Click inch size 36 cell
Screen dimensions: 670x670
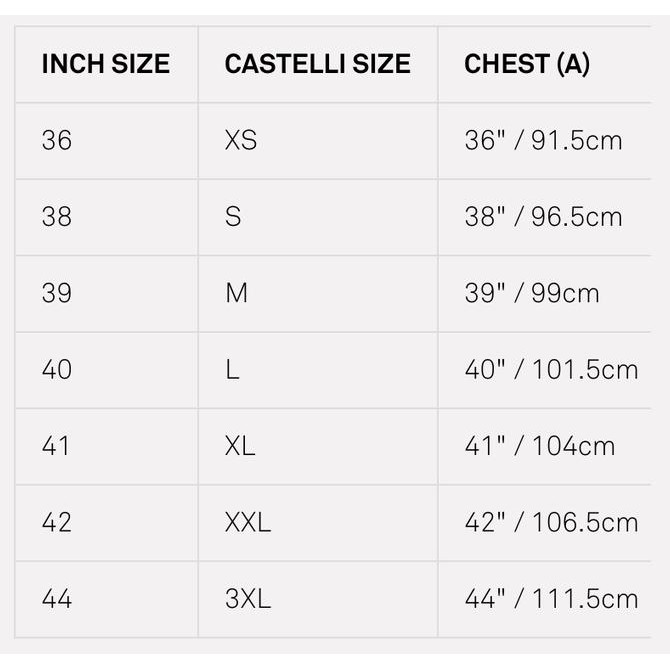click(57, 141)
